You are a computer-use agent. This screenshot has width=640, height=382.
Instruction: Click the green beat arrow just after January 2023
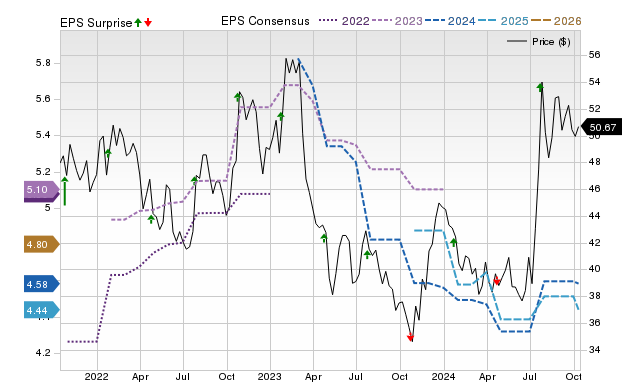pyautogui.click(x=281, y=117)
